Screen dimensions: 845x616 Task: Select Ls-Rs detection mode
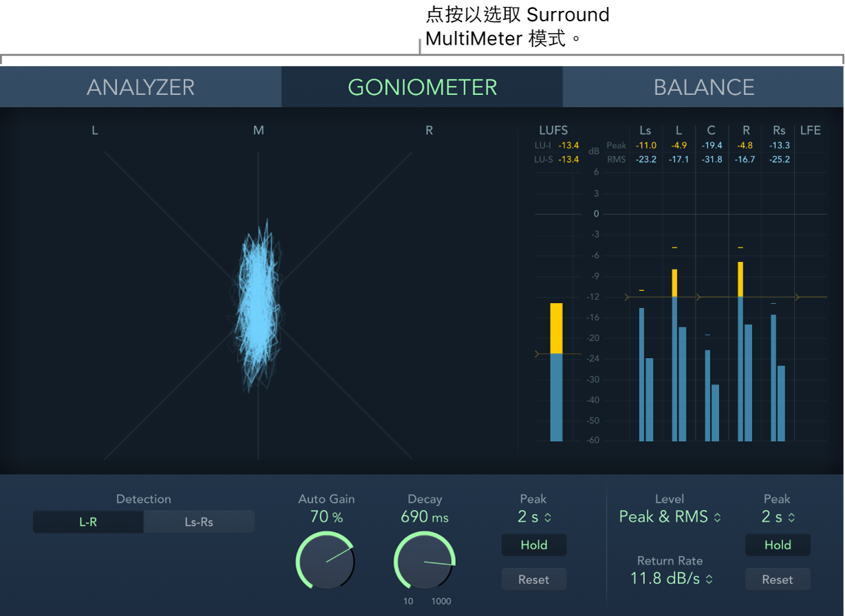[x=199, y=522]
